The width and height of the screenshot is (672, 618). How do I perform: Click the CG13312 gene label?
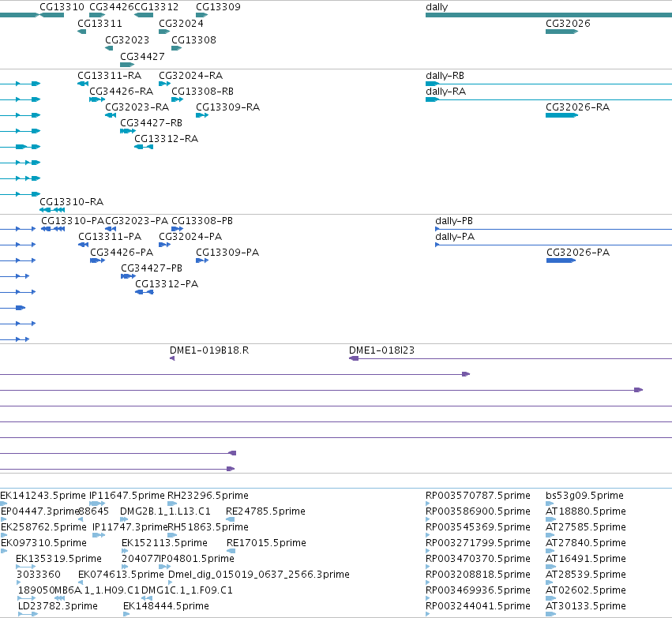156,7
